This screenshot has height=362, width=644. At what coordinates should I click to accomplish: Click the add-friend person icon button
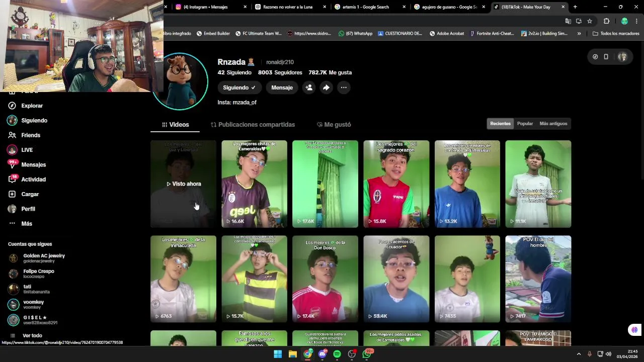(309, 87)
